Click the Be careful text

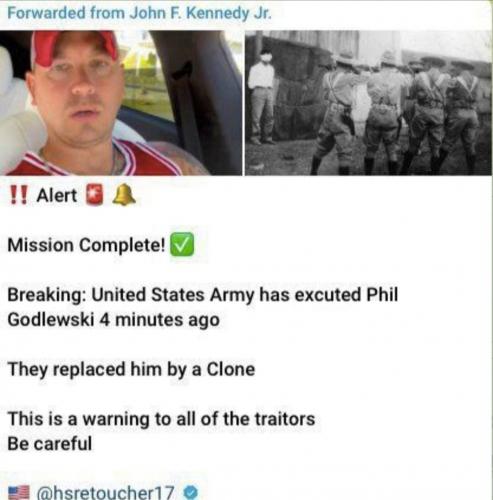[x=49, y=444]
